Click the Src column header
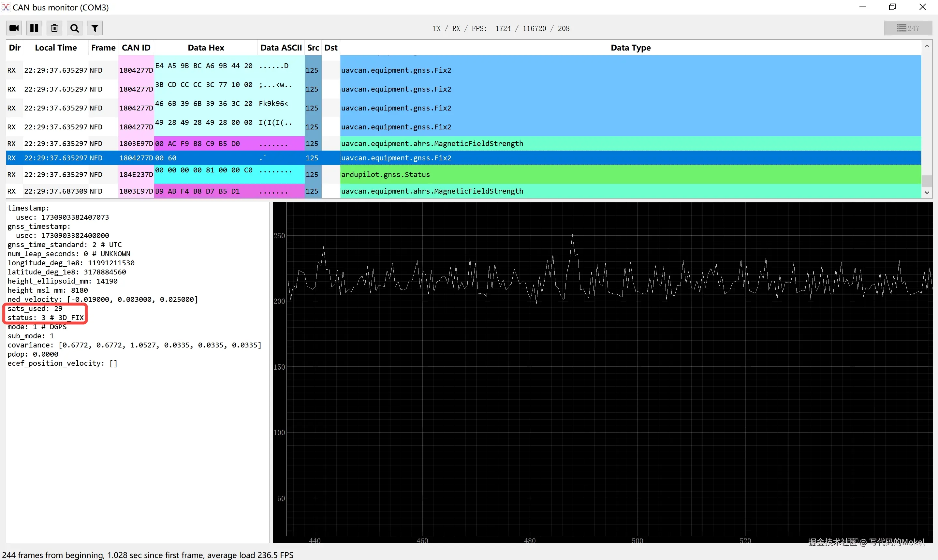 [313, 48]
